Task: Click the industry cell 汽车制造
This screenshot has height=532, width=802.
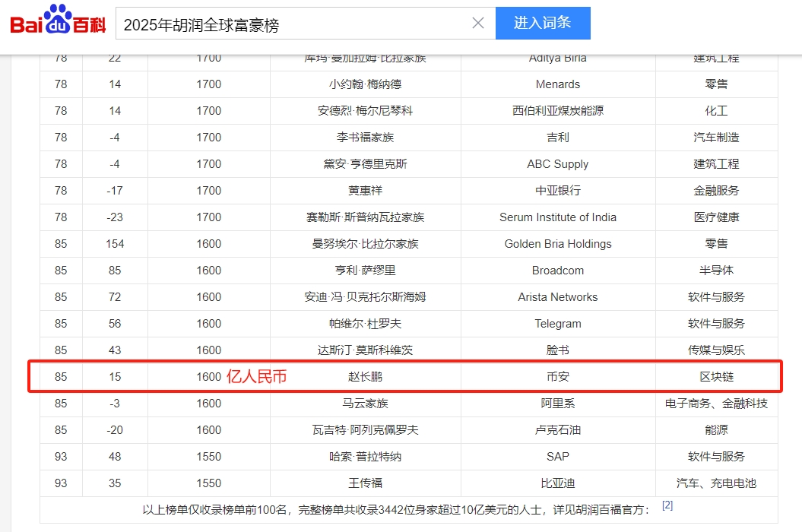Action: (x=716, y=138)
